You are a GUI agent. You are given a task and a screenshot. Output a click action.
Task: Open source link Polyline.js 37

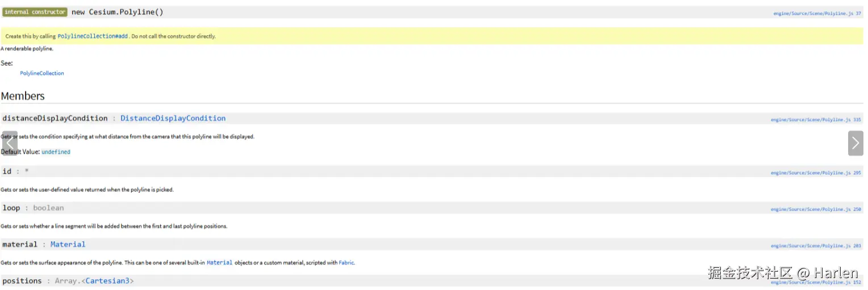(817, 13)
